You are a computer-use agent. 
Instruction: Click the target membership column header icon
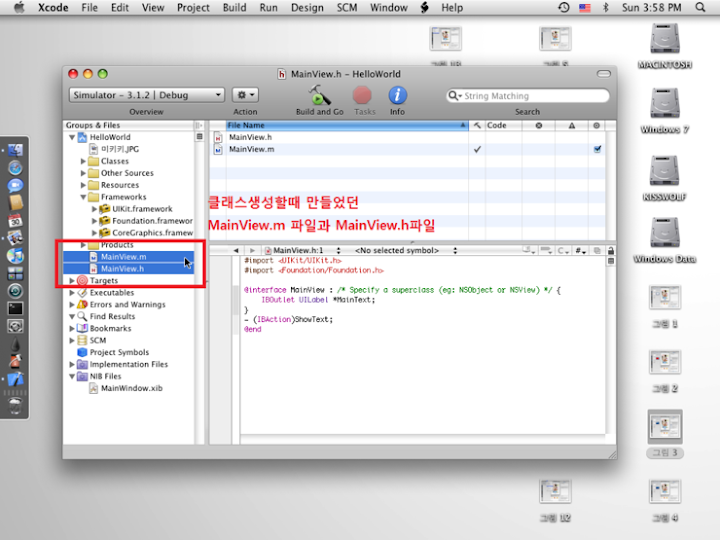pos(596,125)
